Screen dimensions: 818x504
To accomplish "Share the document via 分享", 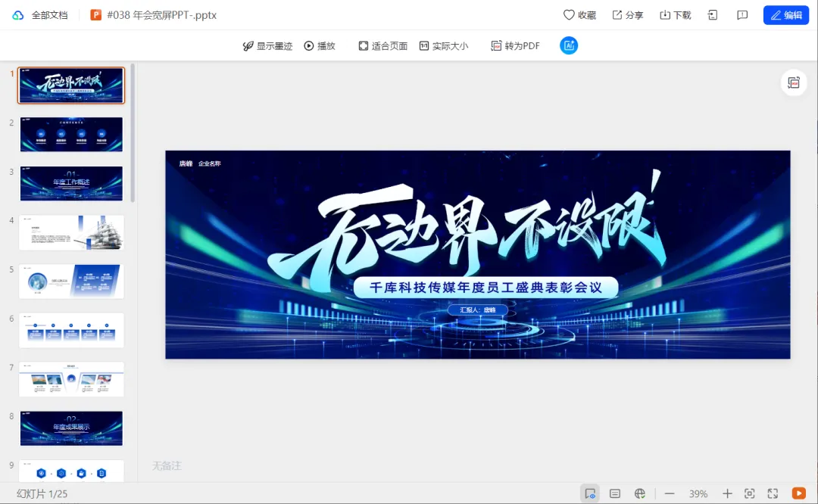I will pyautogui.click(x=628, y=15).
